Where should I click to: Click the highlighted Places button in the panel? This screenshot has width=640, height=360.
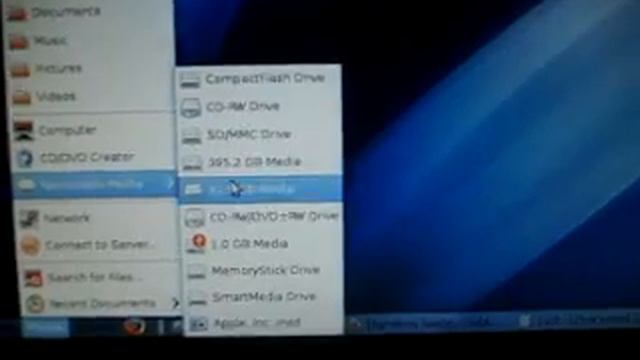(x=45, y=327)
